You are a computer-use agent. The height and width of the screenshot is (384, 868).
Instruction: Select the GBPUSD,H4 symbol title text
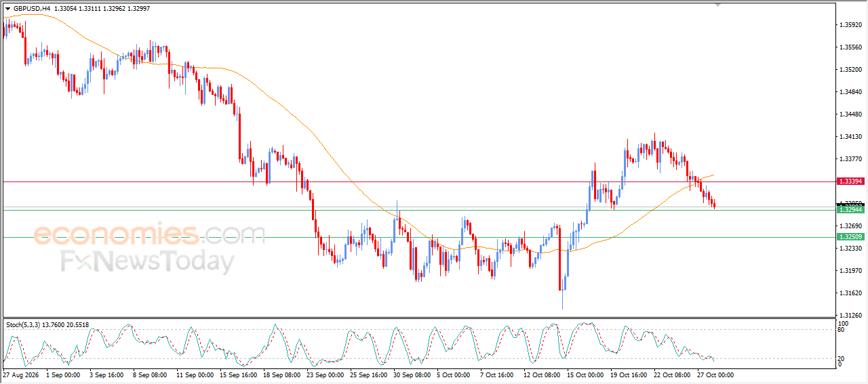pyautogui.click(x=32, y=9)
